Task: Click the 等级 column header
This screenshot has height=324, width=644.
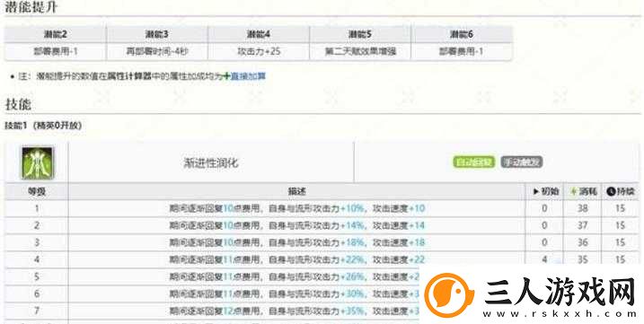Action: click(x=37, y=191)
